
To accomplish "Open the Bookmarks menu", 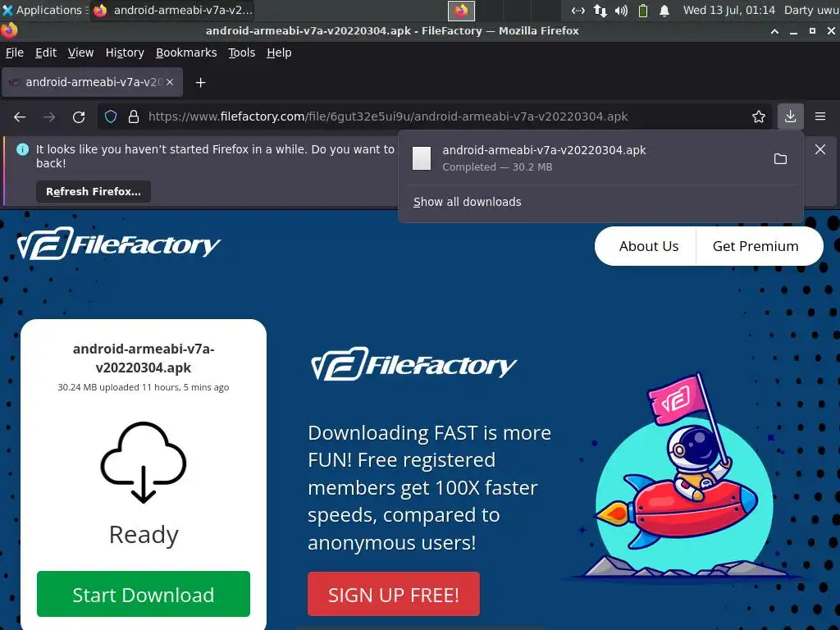I will [x=186, y=52].
